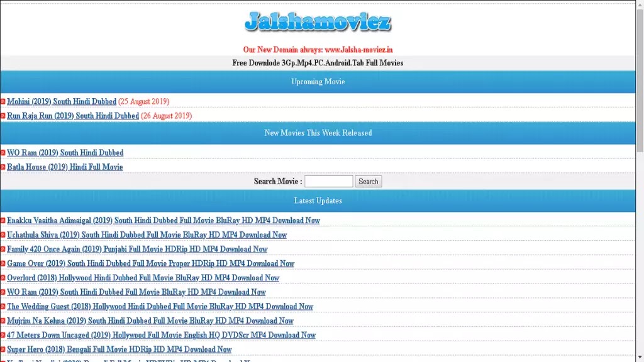Open Overlord (2018) Hollywood Hindi Dubbed link
This screenshot has height=362, width=644.
tap(143, 278)
